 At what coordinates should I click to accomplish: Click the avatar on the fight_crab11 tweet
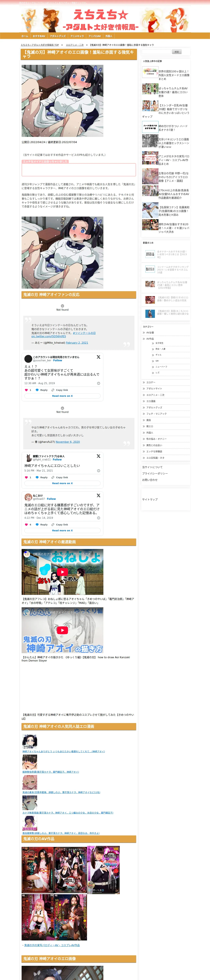click(28, 458)
